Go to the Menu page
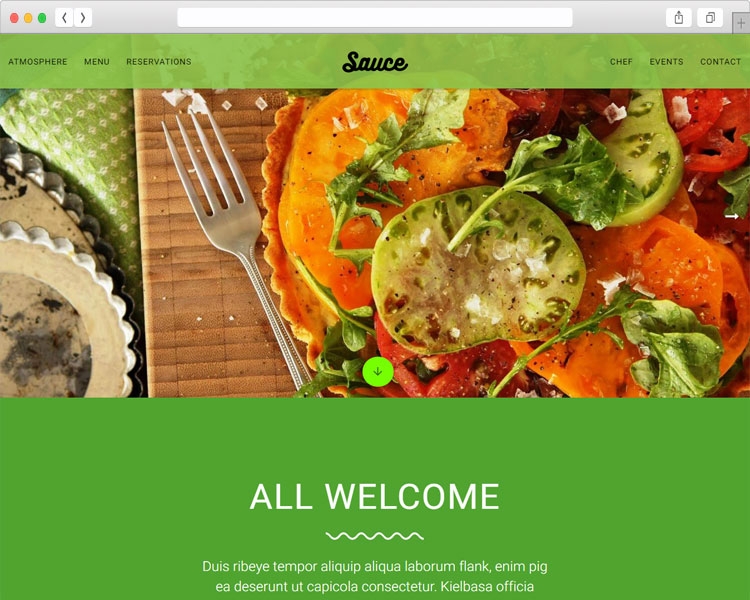Viewport: 750px width, 600px height. point(97,62)
